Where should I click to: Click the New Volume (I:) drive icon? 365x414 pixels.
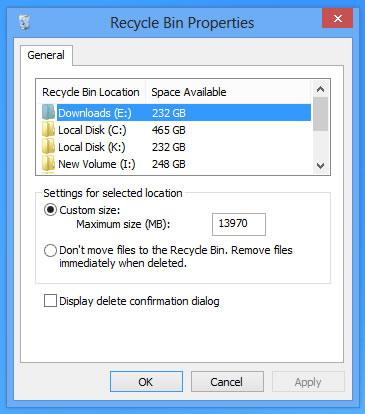pos(49,164)
